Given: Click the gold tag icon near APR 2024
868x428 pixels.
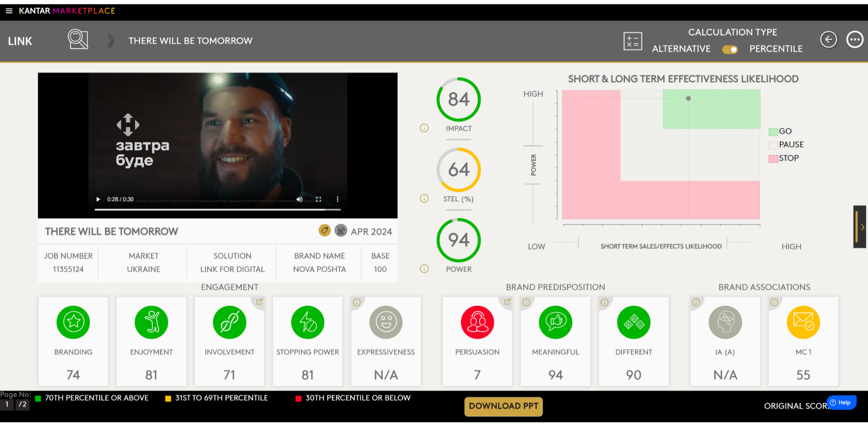Looking at the screenshot, I should [325, 231].
